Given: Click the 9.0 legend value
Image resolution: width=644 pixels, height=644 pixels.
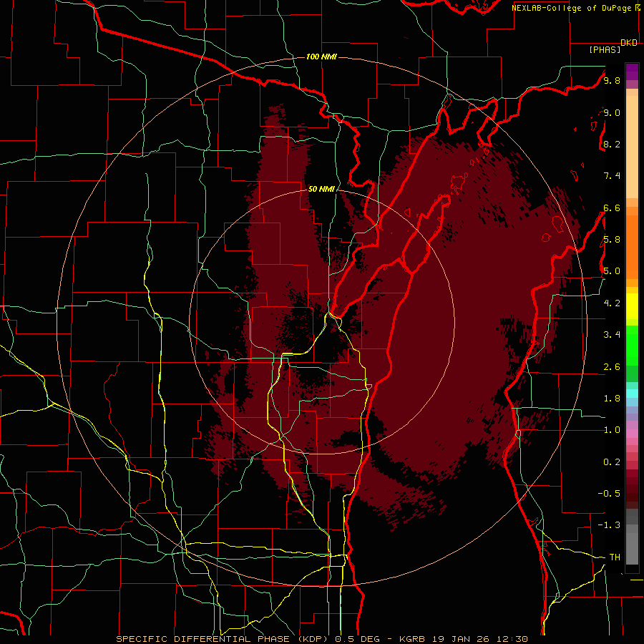Looking at the screenshot, I should click(x=612, y=112).
